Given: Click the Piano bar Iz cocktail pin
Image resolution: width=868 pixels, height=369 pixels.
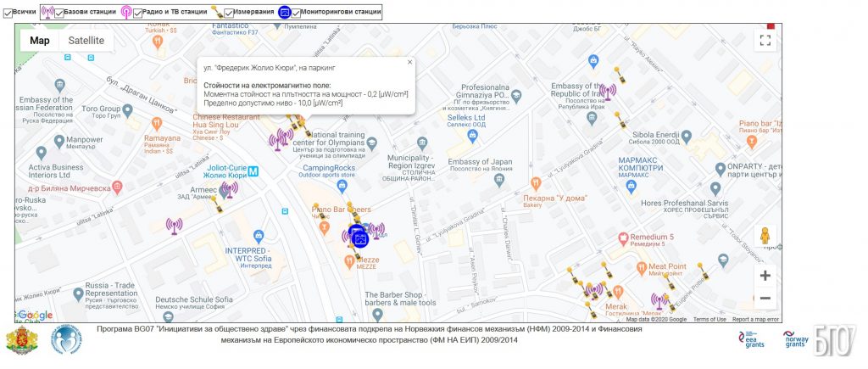Looking at the screenshot, I should [752, 142].
